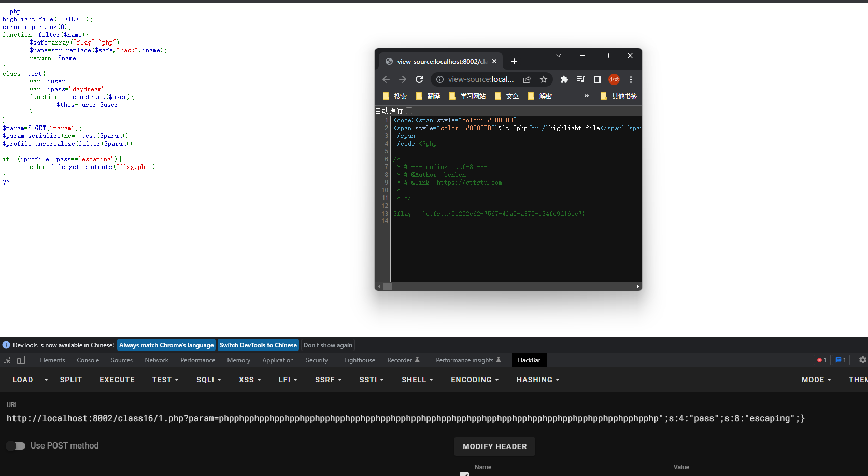The image size is (868, 476).
Task: Open the TEST dropdown
Action: point(165,380)
